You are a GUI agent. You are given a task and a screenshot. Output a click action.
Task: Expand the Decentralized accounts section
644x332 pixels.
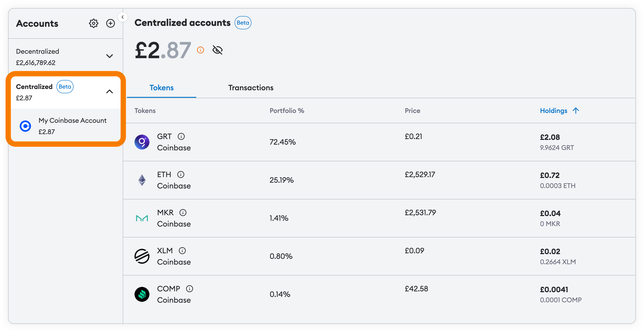109,56
